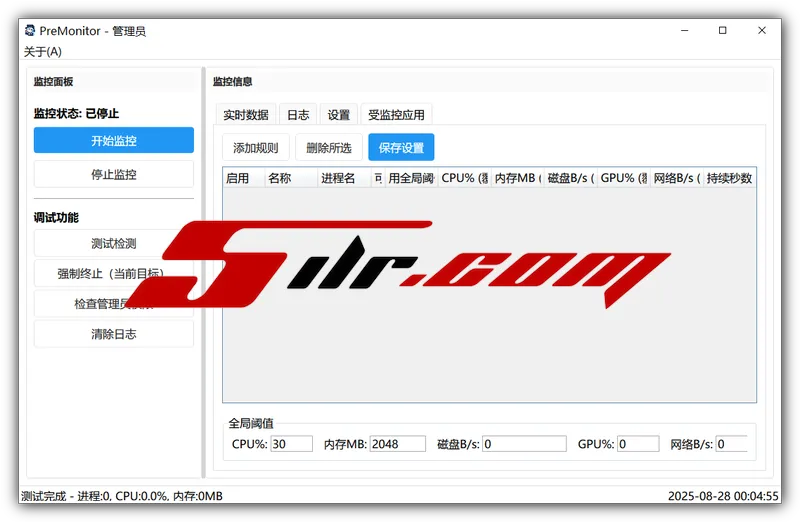Click the 调试功能 section label
This screenshot has width=800, height=522.
[x=56, y=217]
